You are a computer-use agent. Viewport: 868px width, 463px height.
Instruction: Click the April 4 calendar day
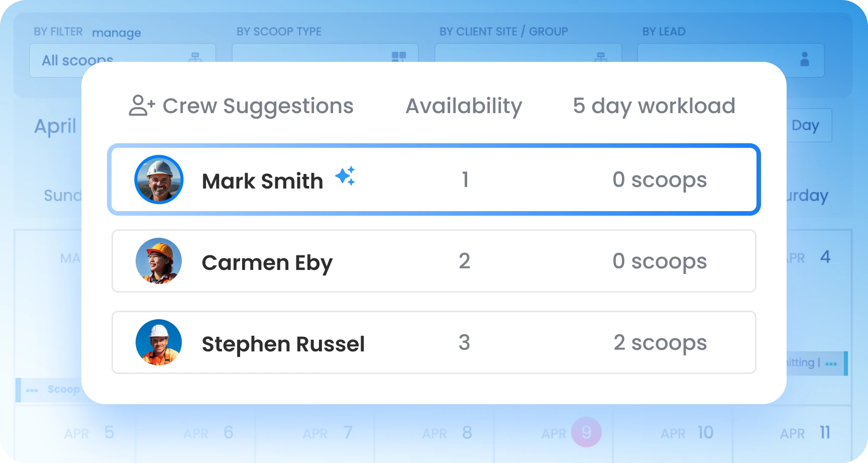click(x=824, y=257)
